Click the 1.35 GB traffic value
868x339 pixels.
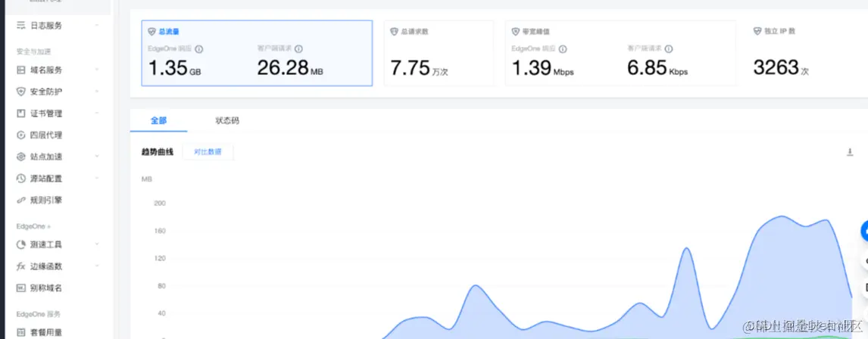point(174,68)
